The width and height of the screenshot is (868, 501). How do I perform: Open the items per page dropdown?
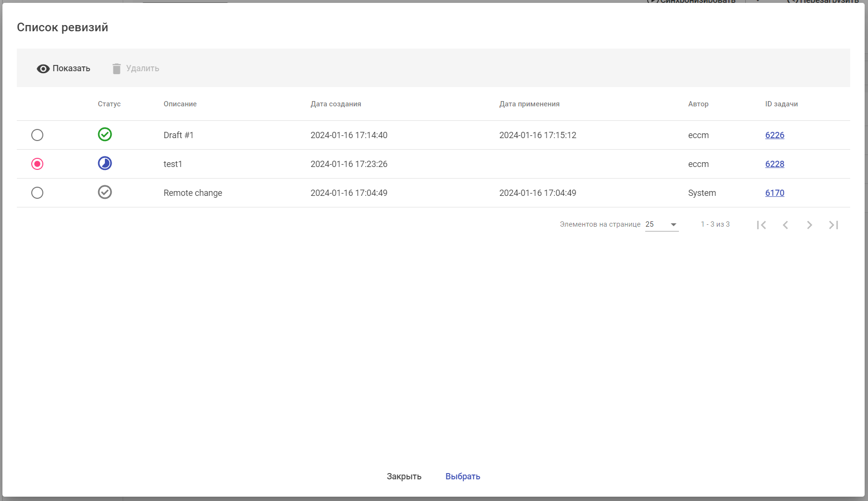pos(662,225)
